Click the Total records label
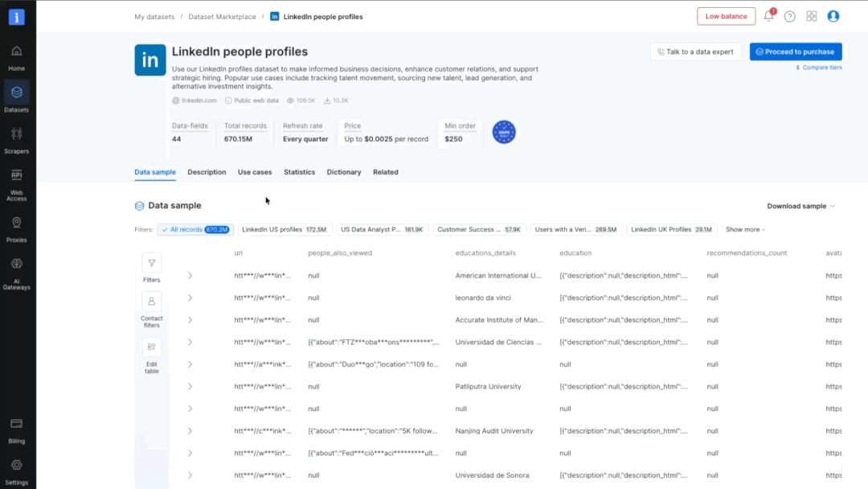868x489 pixels. [x=245, y=125]
